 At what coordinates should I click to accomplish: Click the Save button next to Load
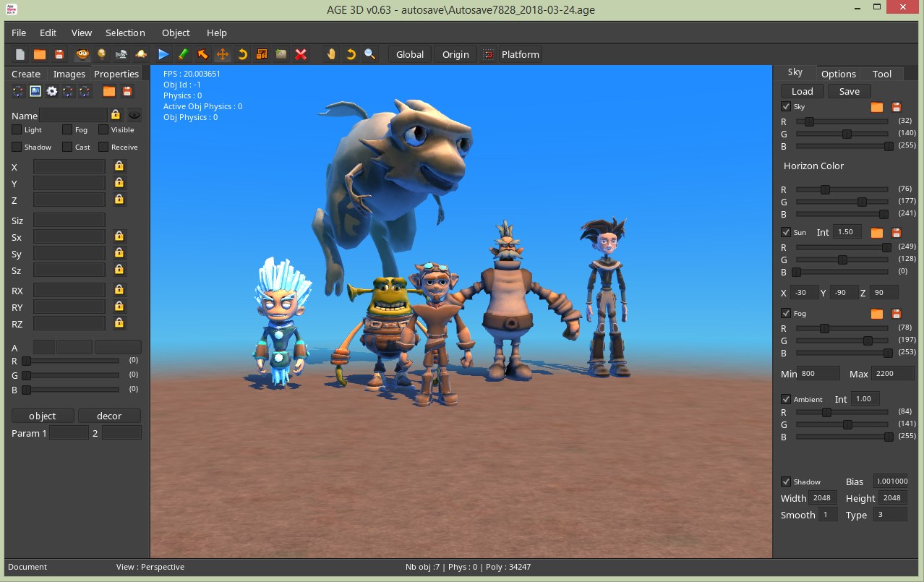click(850, 91)
